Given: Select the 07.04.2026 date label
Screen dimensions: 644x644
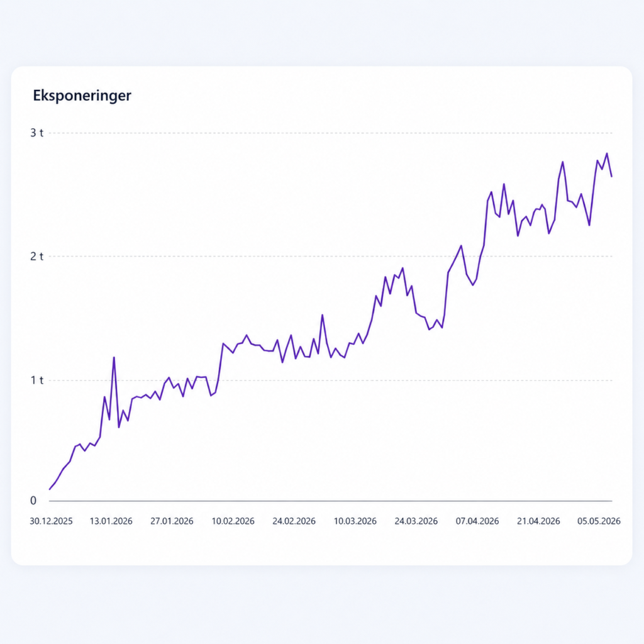Looking at the screenshot, I should pyautogui.click(x=477, y=521).
